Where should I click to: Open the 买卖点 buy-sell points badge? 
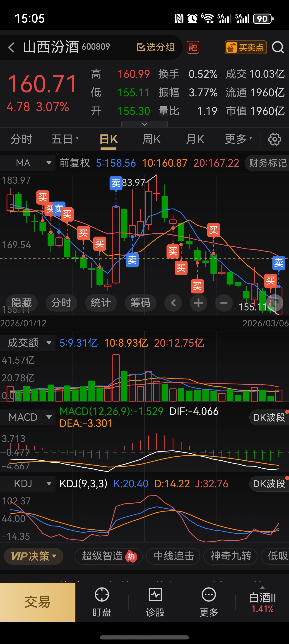(x=246, y=47)
